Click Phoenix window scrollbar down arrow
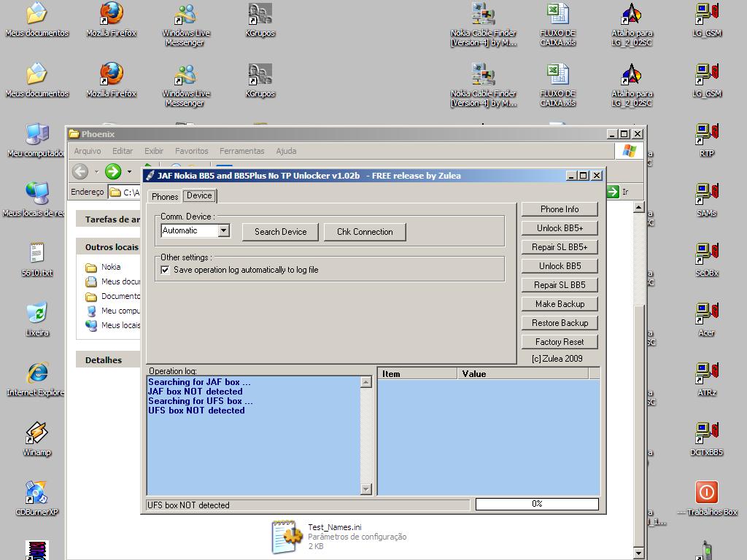 (x=639, y=553)
